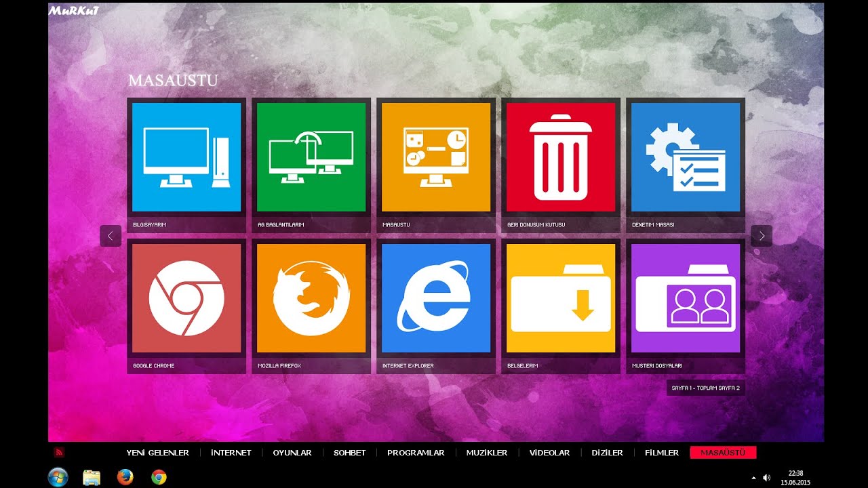Screen dimensions: 868x488
Task: Click the Bilgisayarim label text
Action: pyautogui.click(x=150, y=224)
